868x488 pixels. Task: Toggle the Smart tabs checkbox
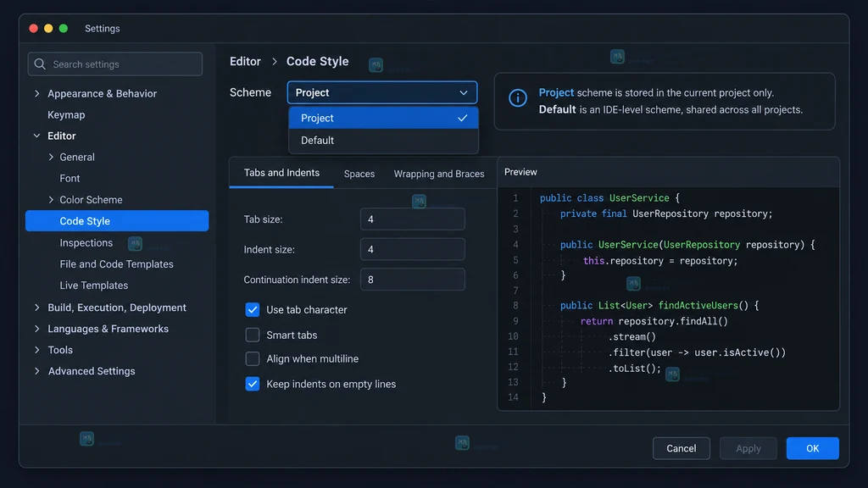coord(253,335)
